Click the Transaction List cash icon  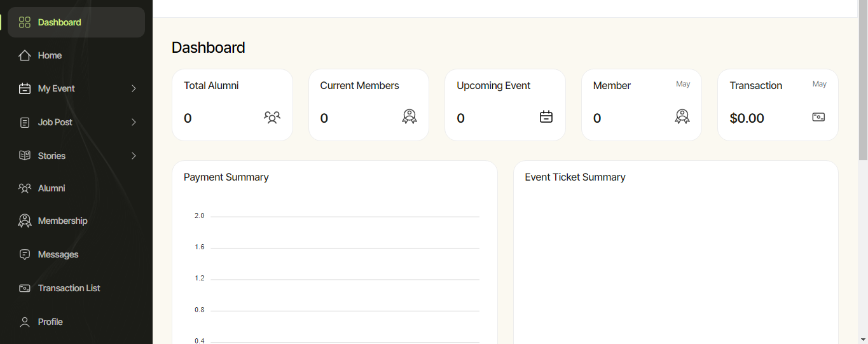pyautogui.click(x=25, y=289)
